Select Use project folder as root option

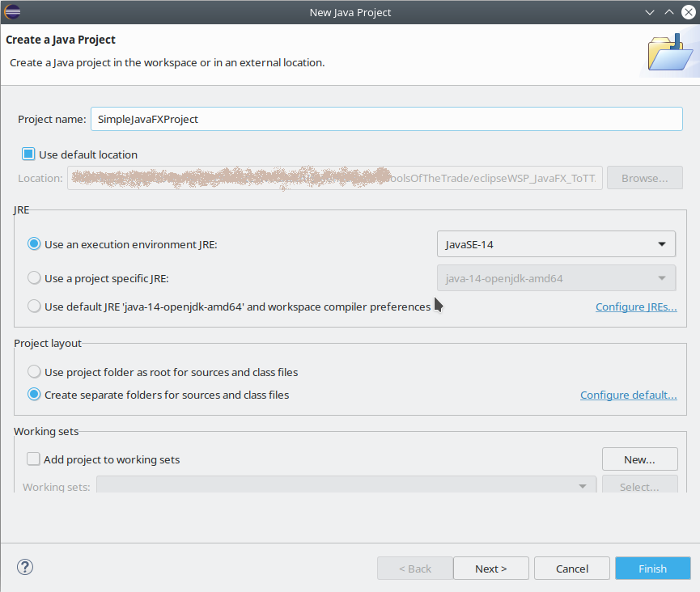point(34,372)
